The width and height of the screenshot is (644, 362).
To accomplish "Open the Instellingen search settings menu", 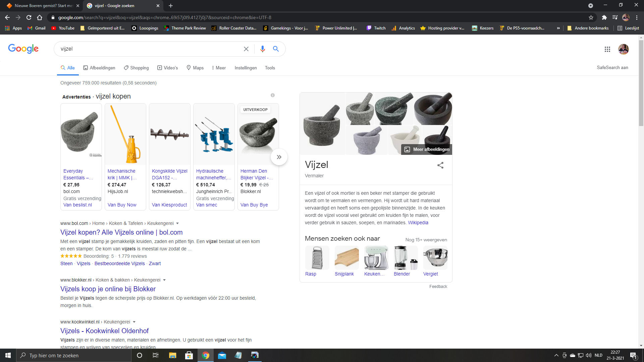I will point(246,68).
